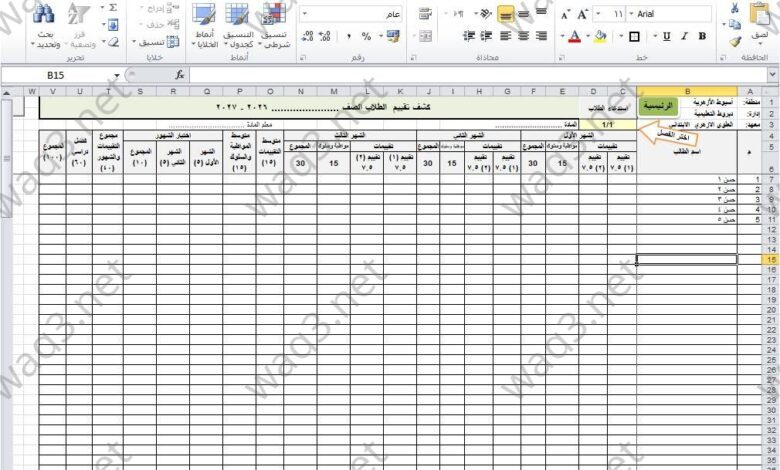This screenshot has width=780, height=470.
Task: Open the Arial font name dropdown
Action: [632, 14]
